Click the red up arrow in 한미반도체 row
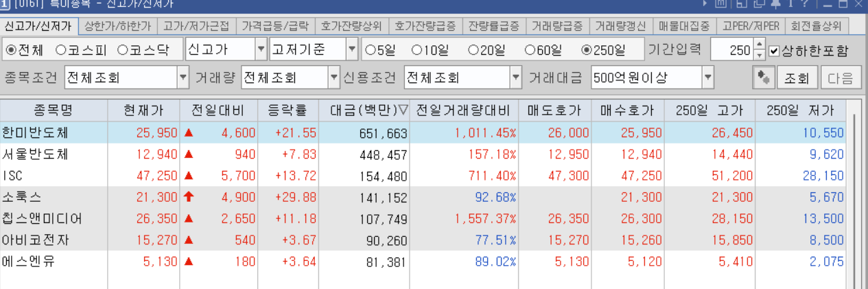 pyautogui.click(x=189, y=132)
